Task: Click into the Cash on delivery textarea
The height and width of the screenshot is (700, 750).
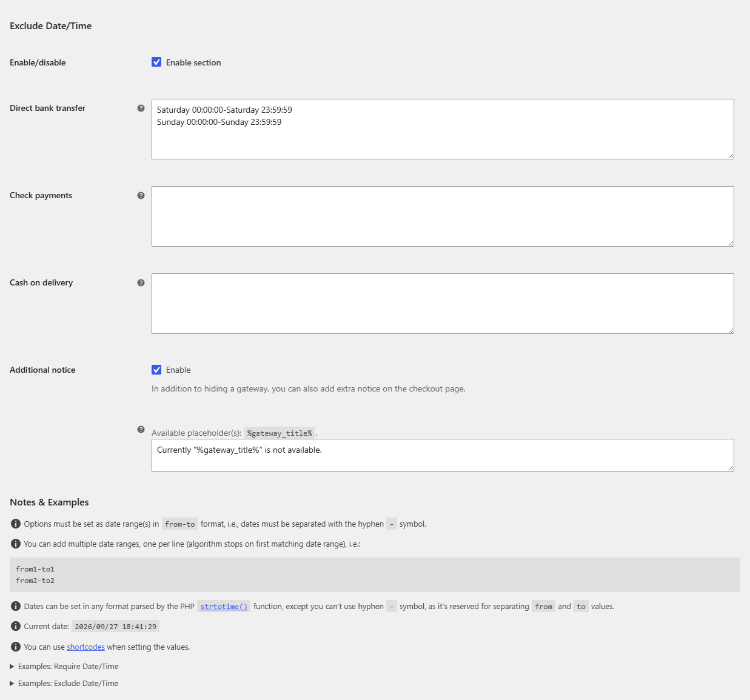Action: [443, 304]
